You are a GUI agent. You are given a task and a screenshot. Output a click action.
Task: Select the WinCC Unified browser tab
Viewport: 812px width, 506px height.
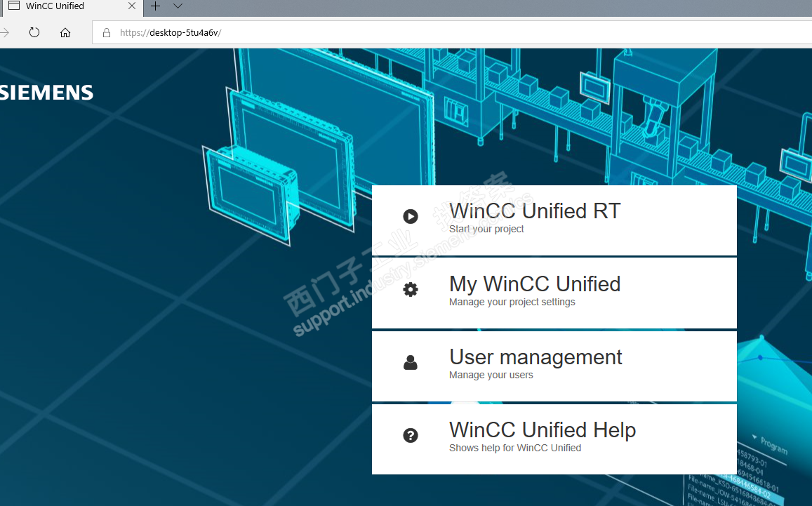point(72,8)
